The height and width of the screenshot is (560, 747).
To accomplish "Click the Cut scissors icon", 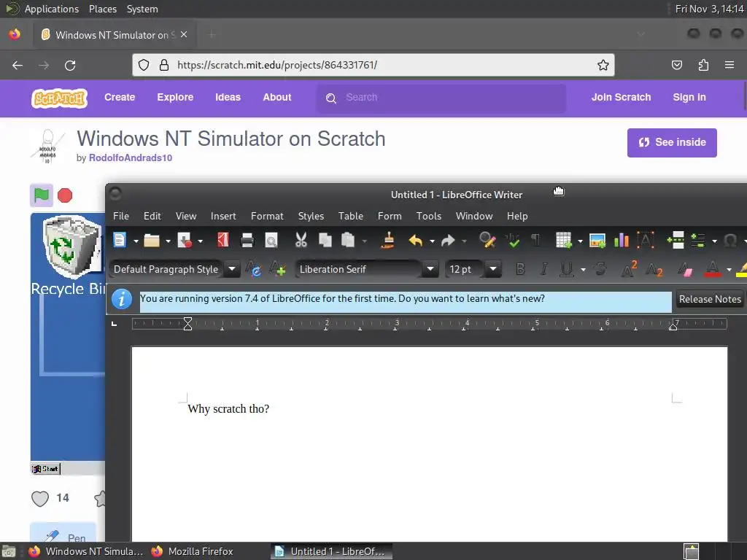I will [x=301, y=240].
